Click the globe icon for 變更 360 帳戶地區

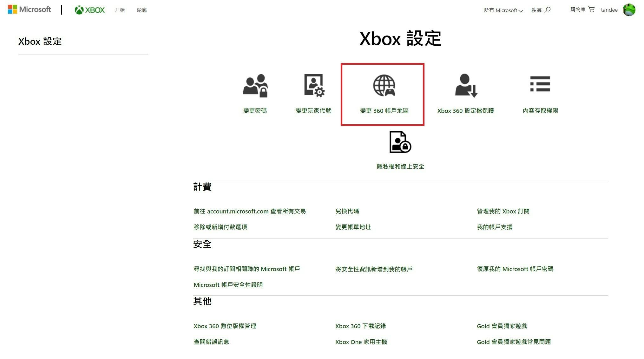tap(384, 85)
